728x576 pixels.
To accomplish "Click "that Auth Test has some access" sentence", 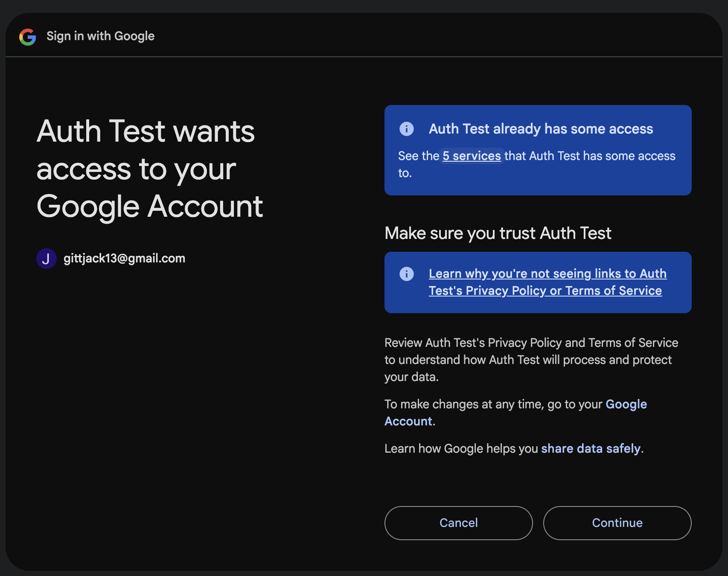I will (590, 156).
